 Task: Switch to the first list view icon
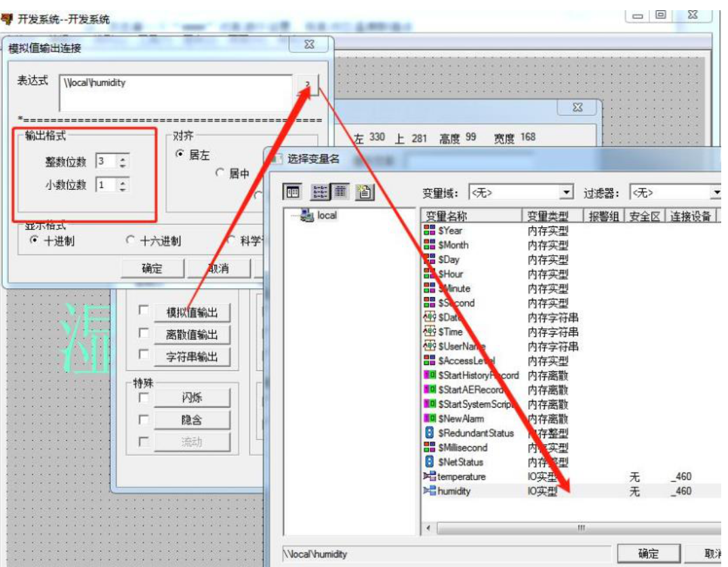click(x=293, y=192)
